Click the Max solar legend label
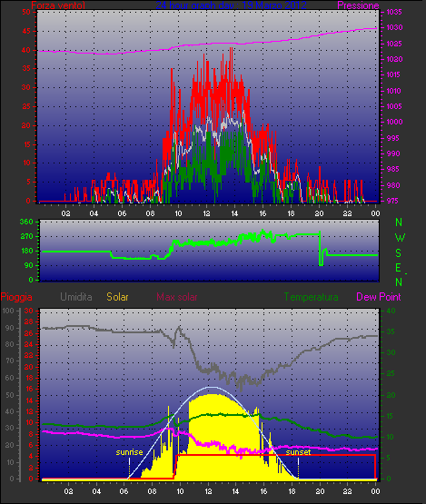 coord(177,297)
